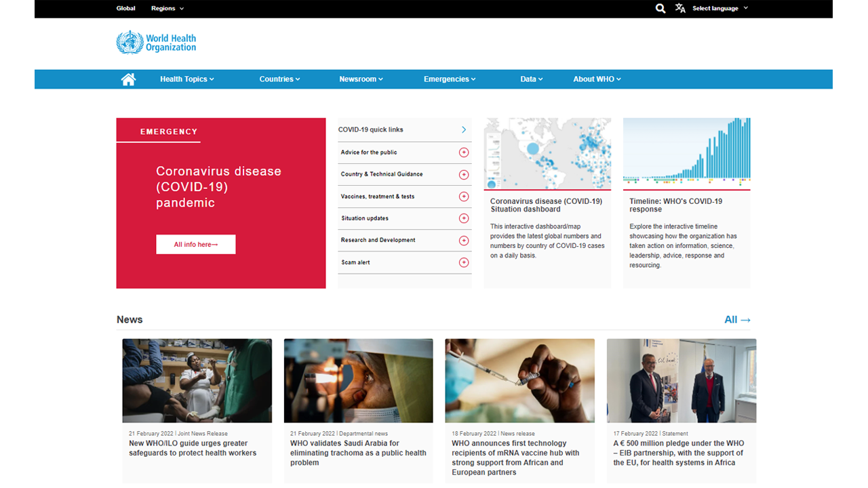Click 21 February 2022 Departmental news date
The image size is (868, 488).
[339, 434]
